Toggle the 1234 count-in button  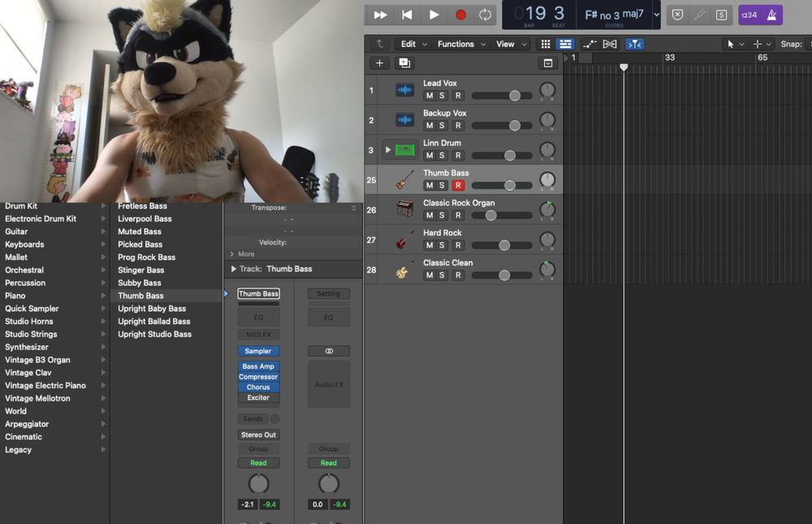pyautogui.click(x=749, y=15)
